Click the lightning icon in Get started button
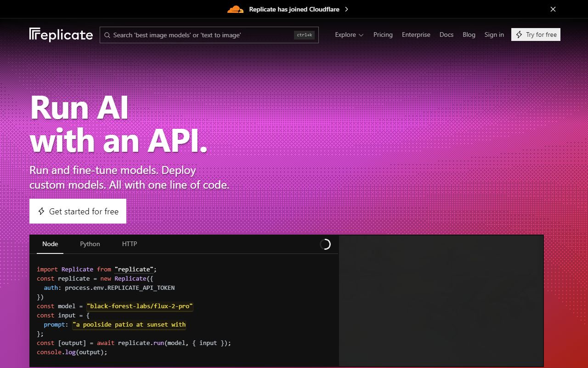588x368 pixels. coord(40,211)
